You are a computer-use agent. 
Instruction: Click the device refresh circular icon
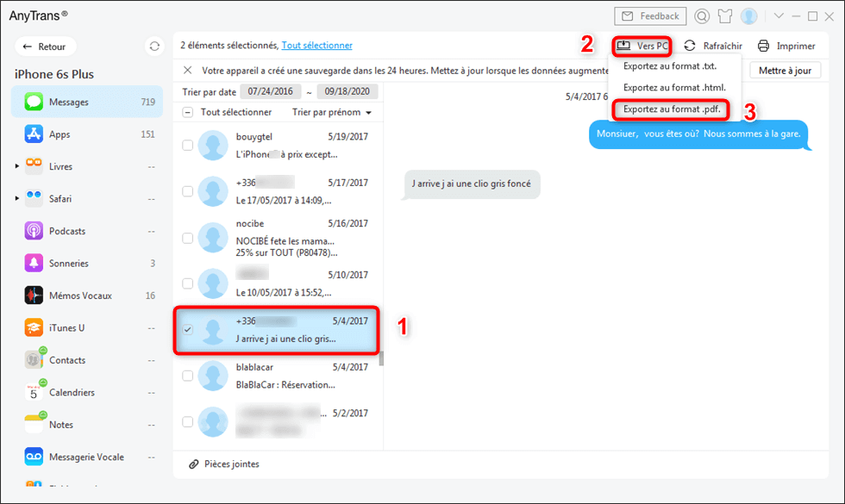tap(154, 47)
